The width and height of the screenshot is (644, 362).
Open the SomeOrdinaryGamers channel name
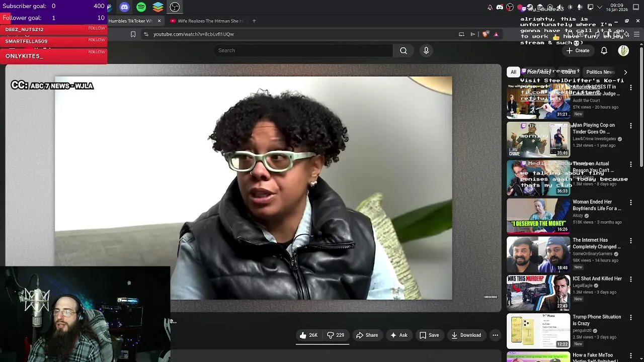pyautogui.click(x=592, y=254)
